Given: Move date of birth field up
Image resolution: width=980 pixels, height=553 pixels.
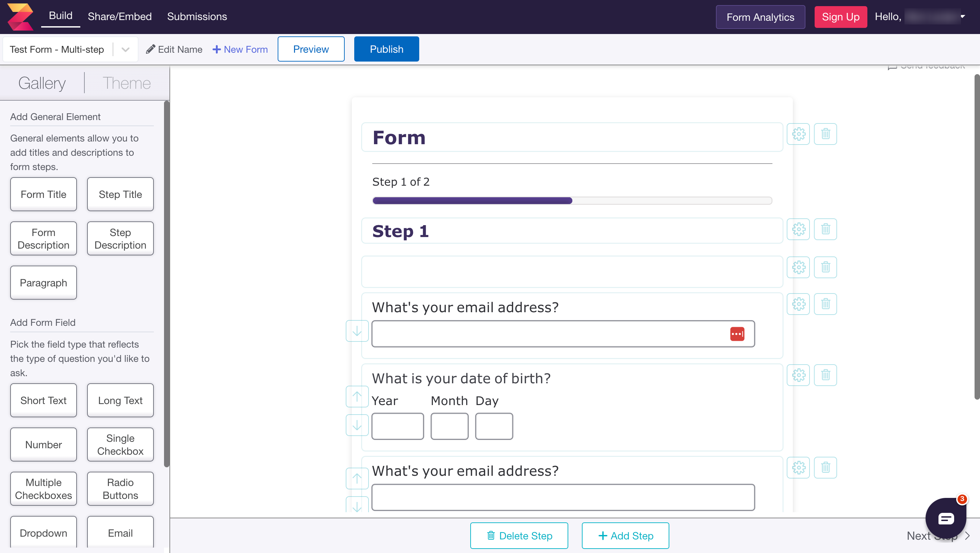Looking at the screenshot, I should point(357,397).
